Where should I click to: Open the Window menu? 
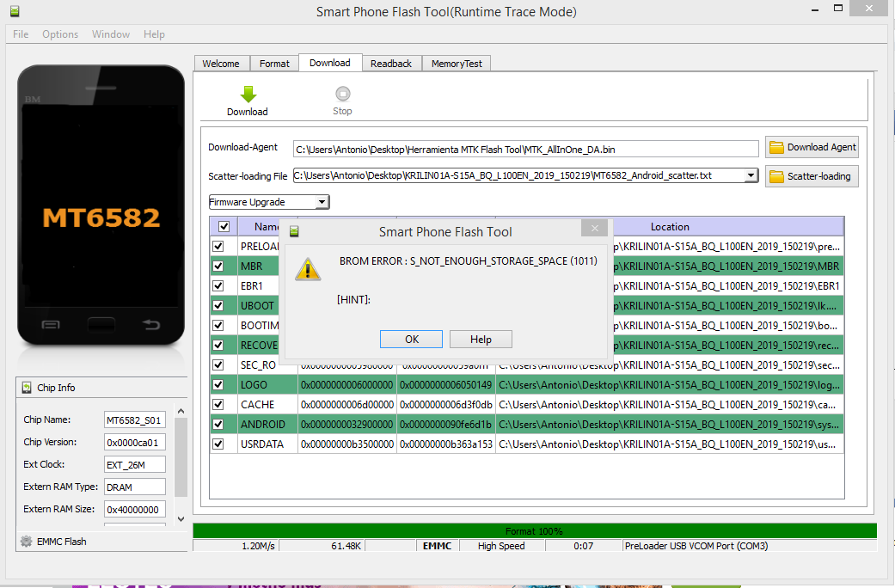pyautogui.click(x=111, y=34)
